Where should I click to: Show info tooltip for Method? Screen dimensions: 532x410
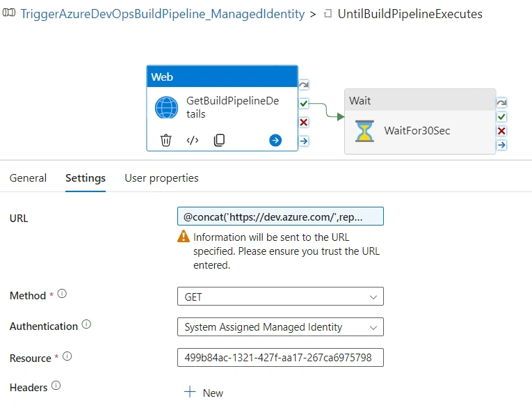(62, 294)
